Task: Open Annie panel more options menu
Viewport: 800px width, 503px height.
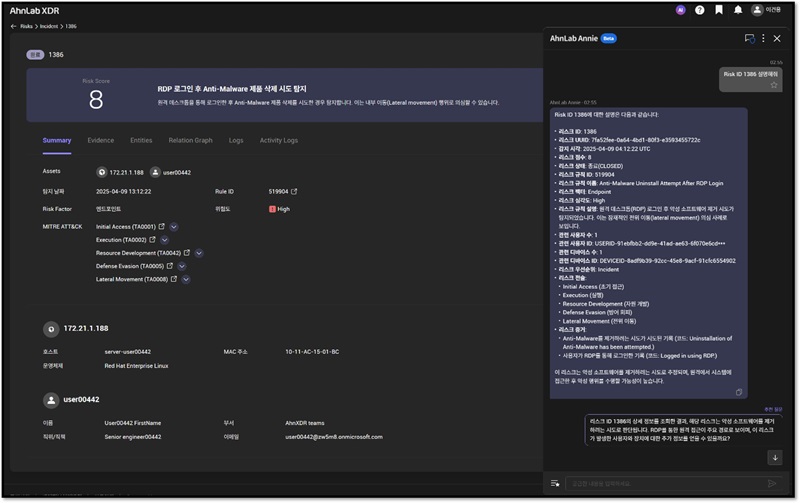Action: point(763,38)
